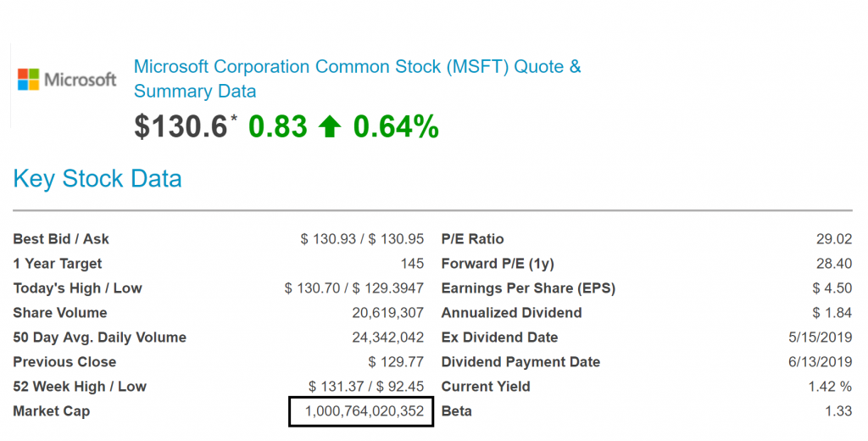
Task: Click the Ex Dividend Date 5/15/2019
Action: tap(821, 338)
